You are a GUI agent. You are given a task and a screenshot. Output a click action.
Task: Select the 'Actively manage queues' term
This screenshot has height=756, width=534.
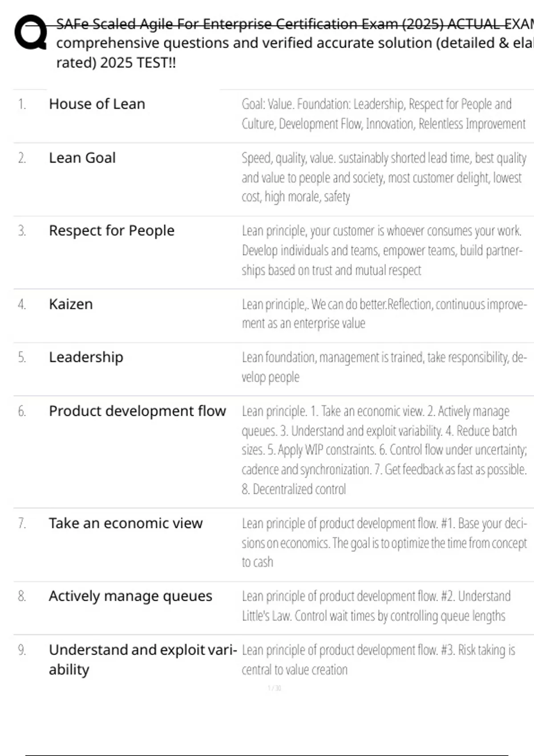point(130,596)
